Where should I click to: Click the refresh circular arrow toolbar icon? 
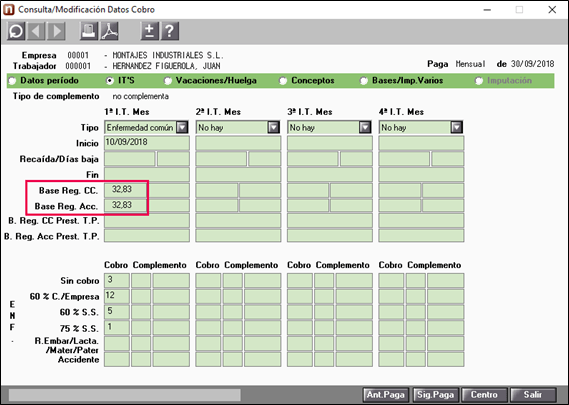16,31
